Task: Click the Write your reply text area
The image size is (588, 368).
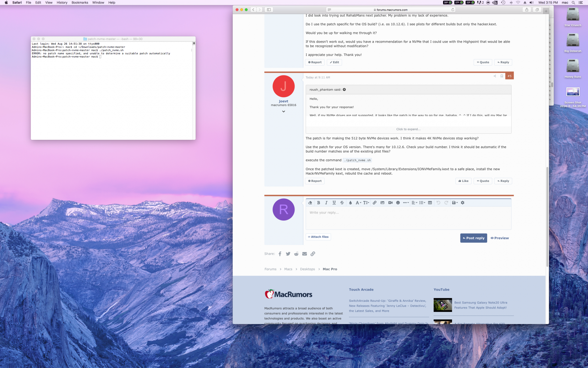Action: click(x=408, y=218)
